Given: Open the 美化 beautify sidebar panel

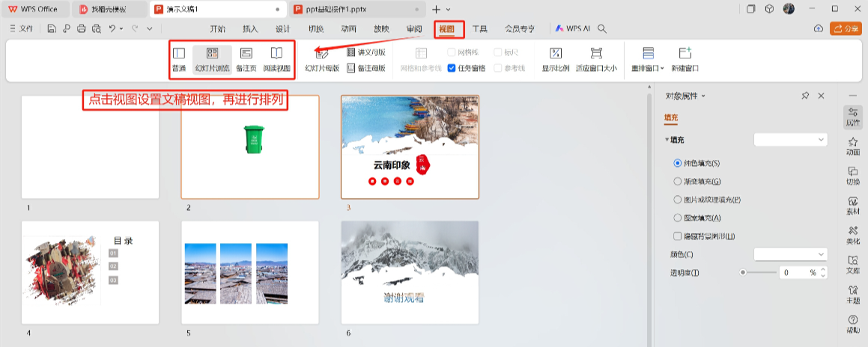Looking at the screenshot, I should point(852,236).
